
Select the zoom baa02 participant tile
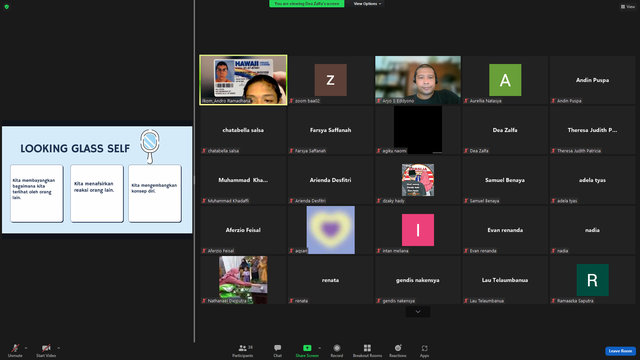[331, 80]
